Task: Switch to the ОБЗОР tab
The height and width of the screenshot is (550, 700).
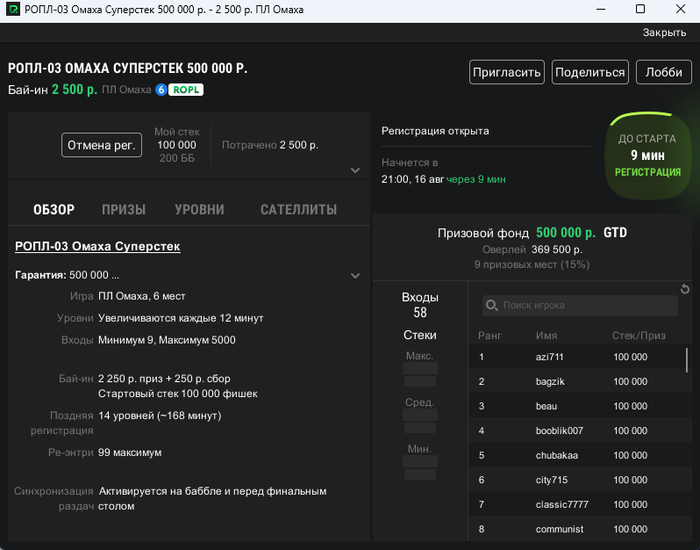Action: pos(54,209)
